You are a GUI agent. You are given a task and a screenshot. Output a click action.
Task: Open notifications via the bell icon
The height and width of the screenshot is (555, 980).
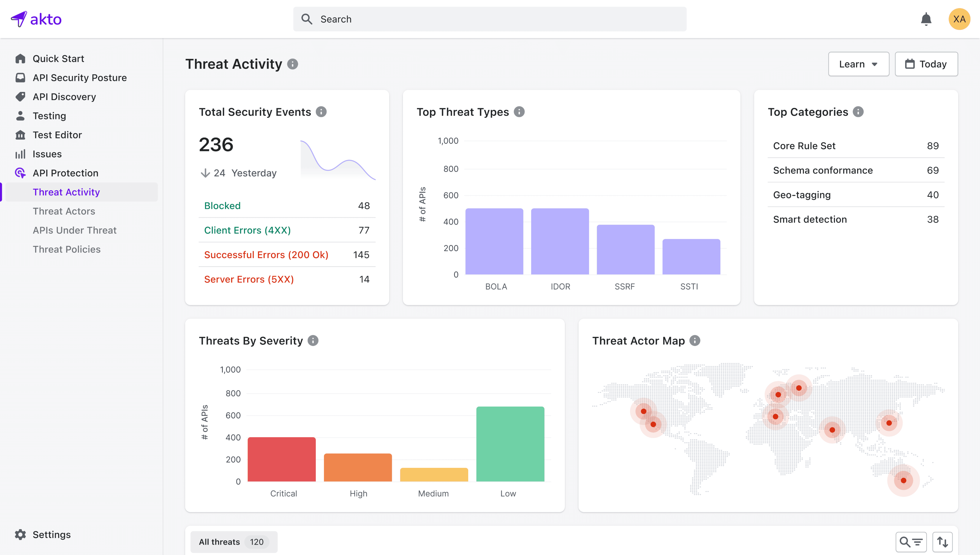click(926, 19)
